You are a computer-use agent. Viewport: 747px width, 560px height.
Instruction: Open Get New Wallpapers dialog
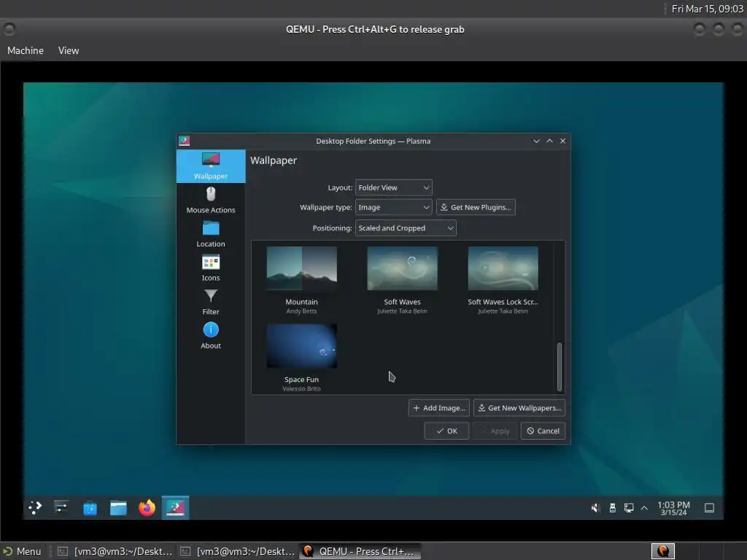(x=519, y=408)
